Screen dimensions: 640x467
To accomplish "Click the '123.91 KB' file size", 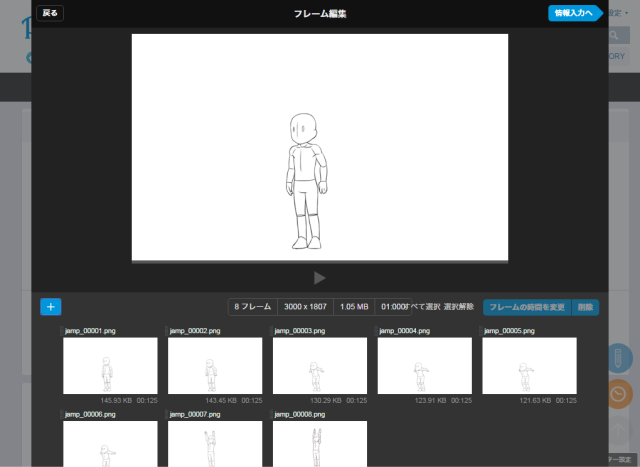I will 430,400.
